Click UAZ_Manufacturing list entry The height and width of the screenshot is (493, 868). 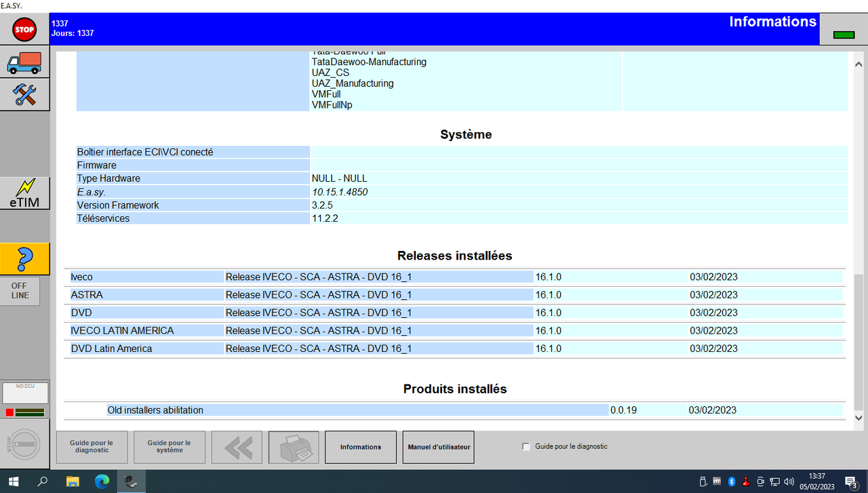tap(353, 83)
